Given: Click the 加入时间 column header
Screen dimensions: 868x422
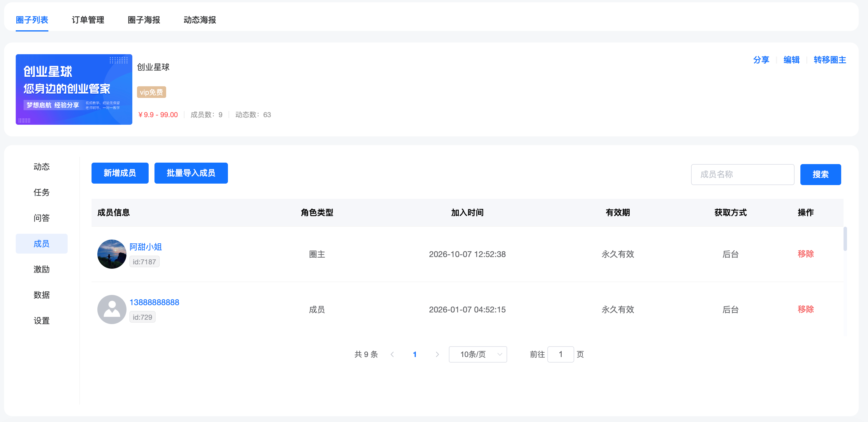Looking at the screenshot, I should 467,212.
